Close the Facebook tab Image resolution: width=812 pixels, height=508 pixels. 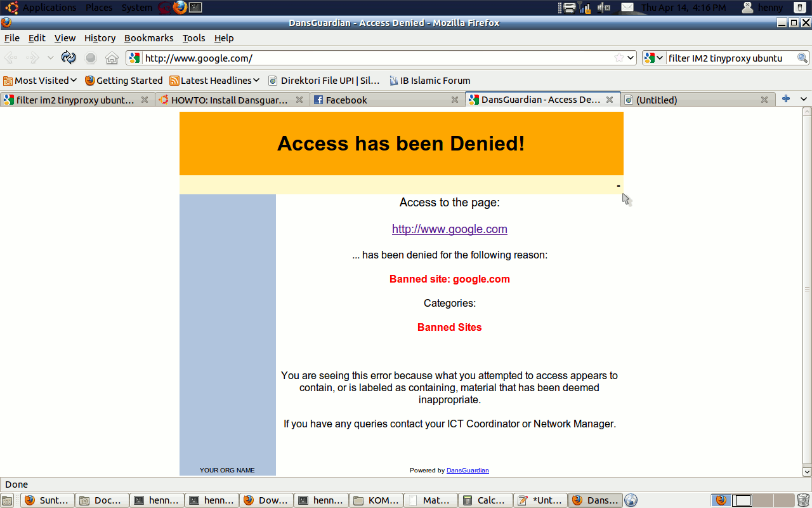pyautogui.click(x=455, y=100)
